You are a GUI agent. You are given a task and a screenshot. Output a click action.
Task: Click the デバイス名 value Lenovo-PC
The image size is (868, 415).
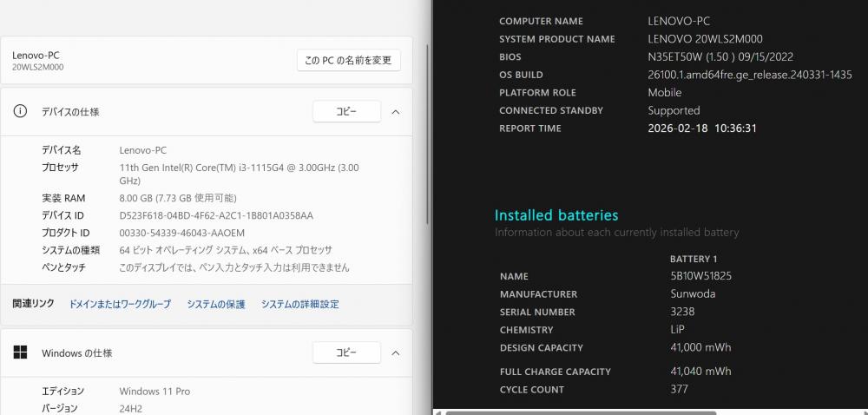coord(143,150)
